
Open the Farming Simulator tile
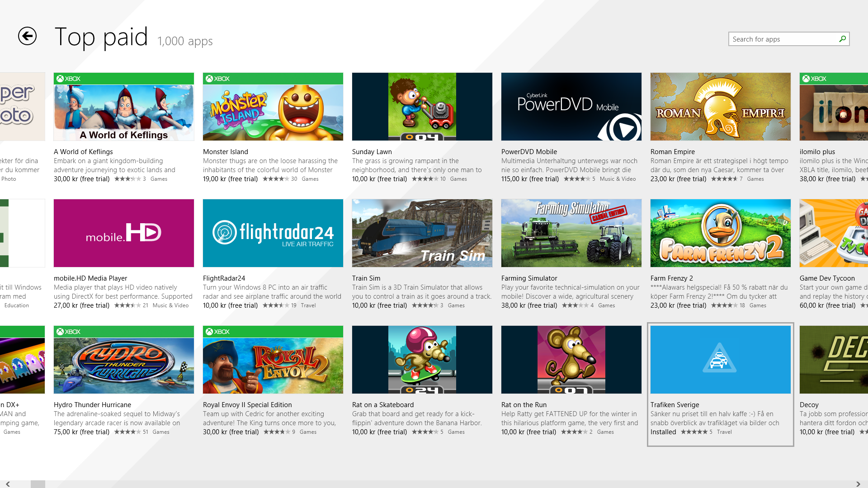[571, 233]
